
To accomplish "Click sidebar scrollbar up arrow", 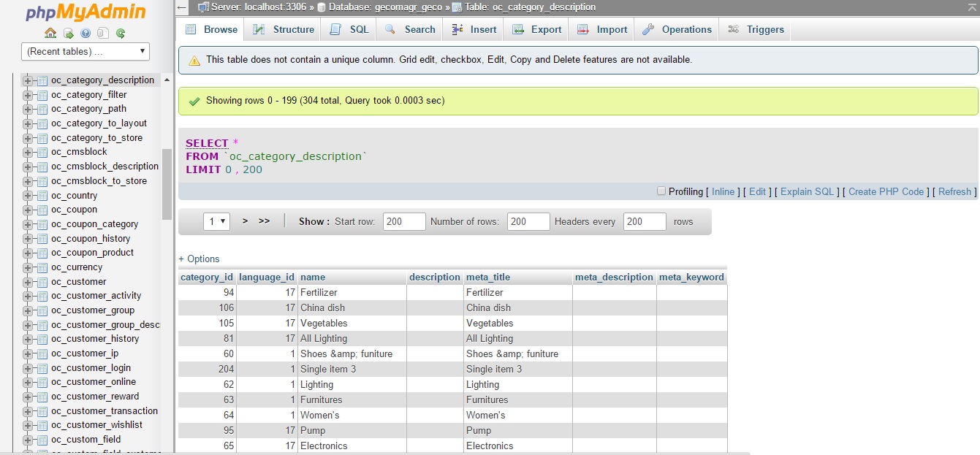I will tap(167, 80).
